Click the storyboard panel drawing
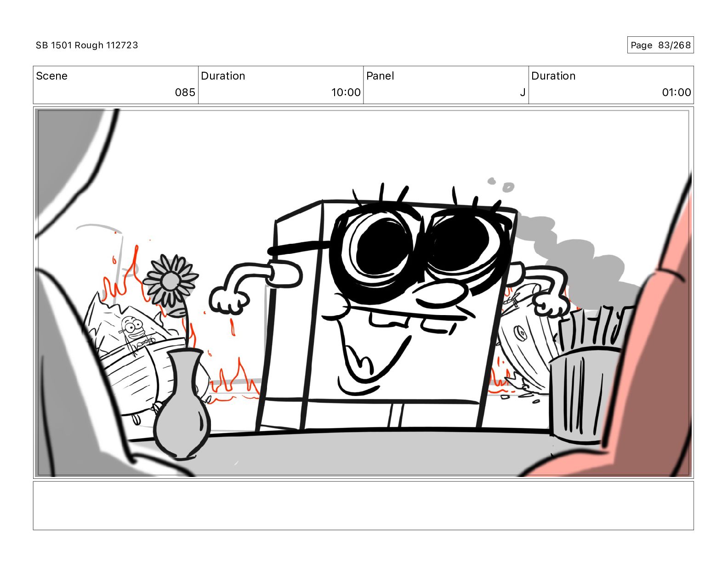 [363, 293]
